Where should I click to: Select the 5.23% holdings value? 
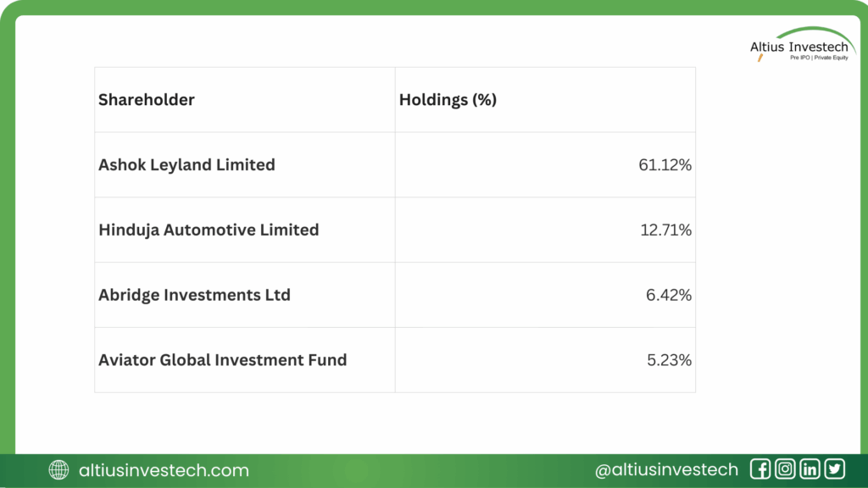tap(669, 360)
